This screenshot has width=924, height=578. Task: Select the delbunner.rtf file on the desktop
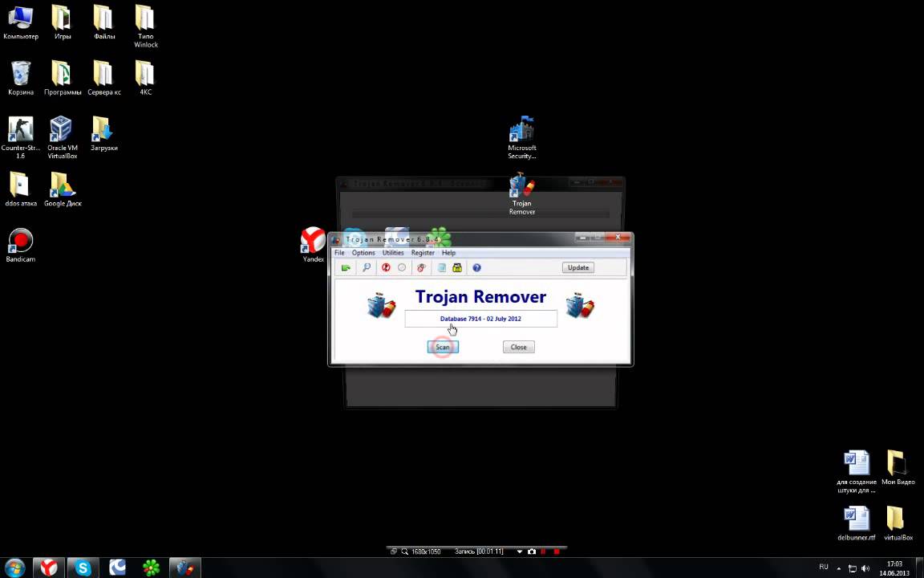857,523
